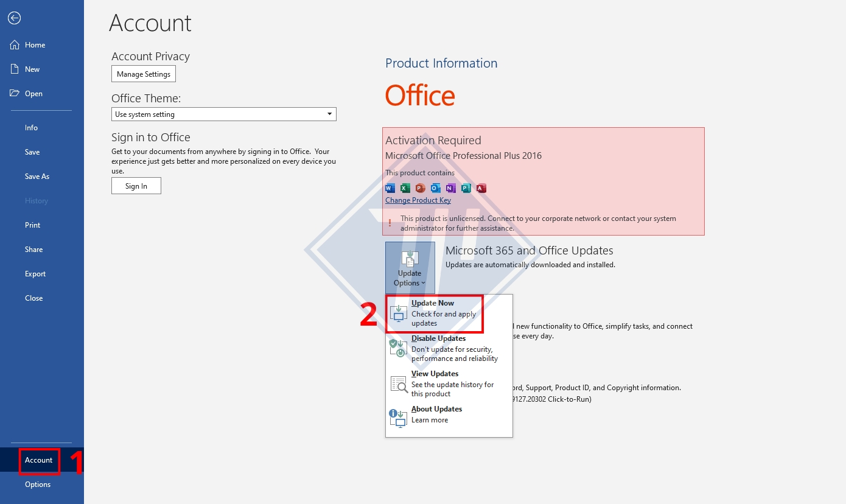Click the Update Options monitor icon

click(x=409, y=258)
